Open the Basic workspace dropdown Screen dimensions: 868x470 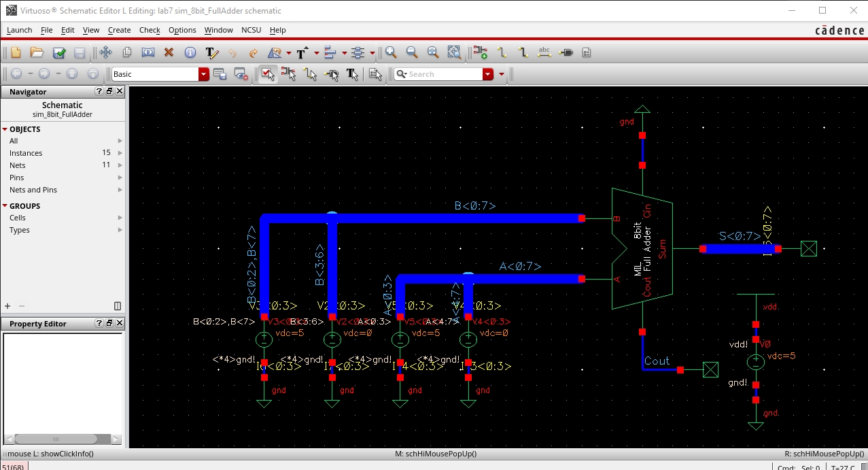pos(203,74)
